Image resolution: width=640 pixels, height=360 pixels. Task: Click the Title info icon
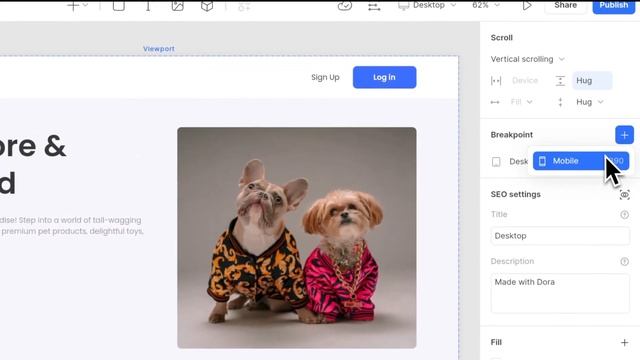[624, 214]
